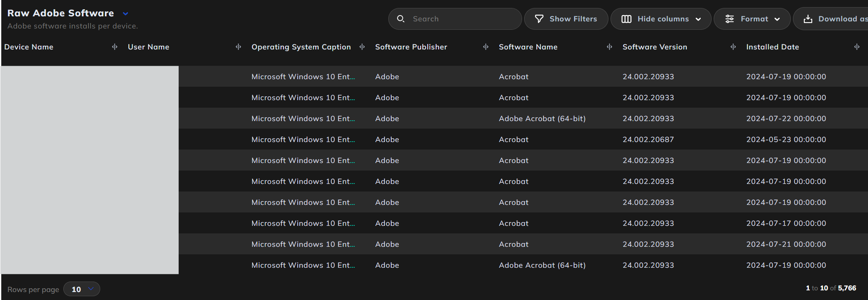Click the columns icon in Hide columns
Image resolution: width=868 pixels, height=300 pixels.
(626, 19)
